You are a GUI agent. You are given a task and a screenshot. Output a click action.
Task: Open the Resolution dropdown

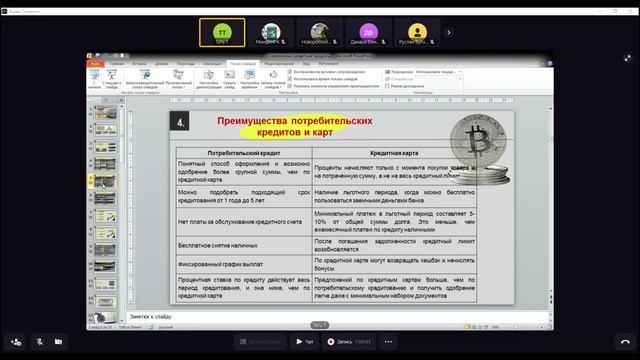438,72
